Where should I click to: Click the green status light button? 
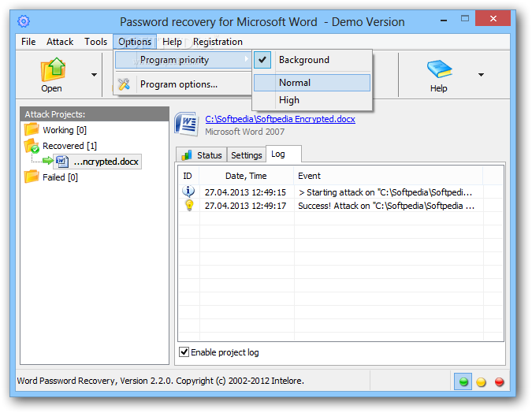[463, 381]
